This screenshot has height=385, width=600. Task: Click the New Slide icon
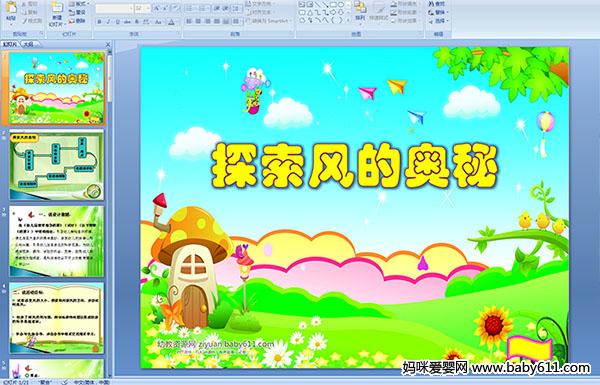coord(57,11)
